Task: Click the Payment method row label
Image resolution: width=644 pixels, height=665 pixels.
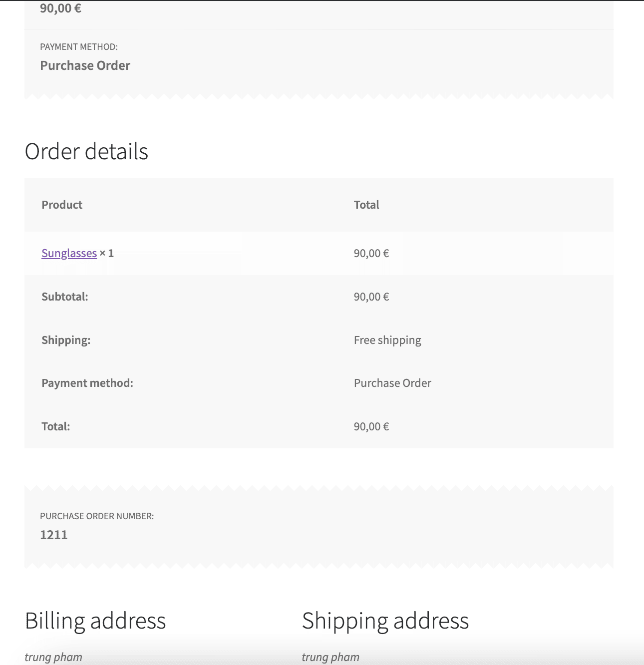Action: click(87, 382)
